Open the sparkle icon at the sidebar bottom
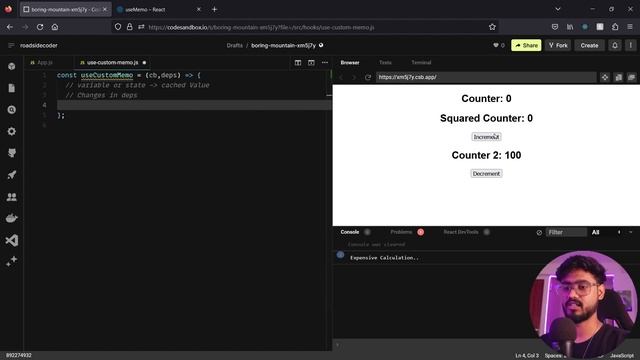Viewport: 640px width, 360px height. 11,261
